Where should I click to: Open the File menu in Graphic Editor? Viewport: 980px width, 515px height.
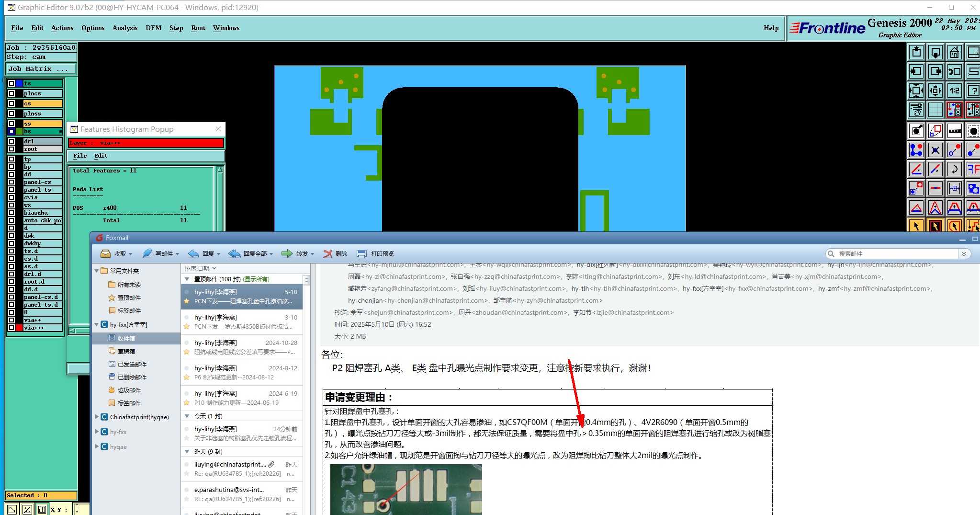pyautogui.click(x=17, y=28)
